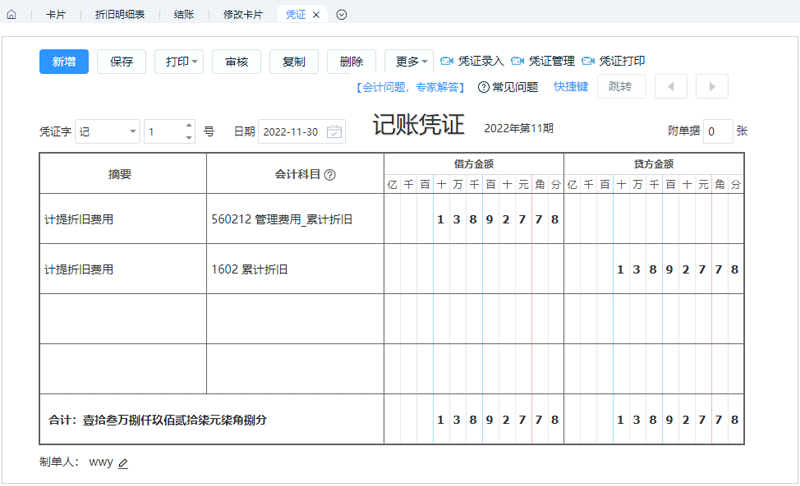Click the help icon next to 会计科目

pyautogui.click(x=330, y=175)
